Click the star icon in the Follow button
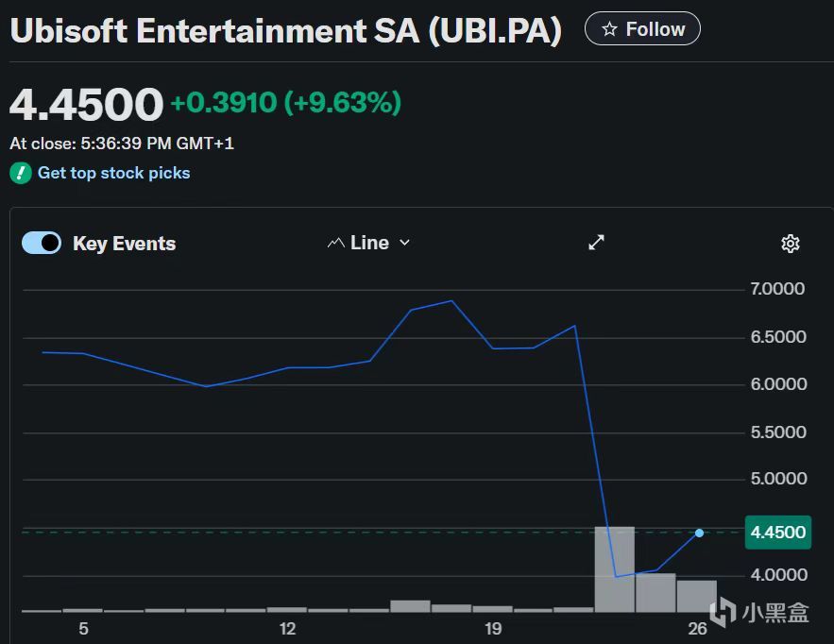 point(609,29)
